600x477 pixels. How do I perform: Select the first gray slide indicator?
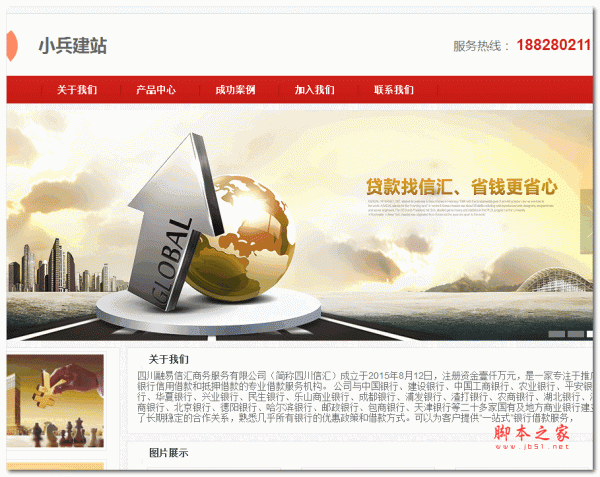click(556, 334)
